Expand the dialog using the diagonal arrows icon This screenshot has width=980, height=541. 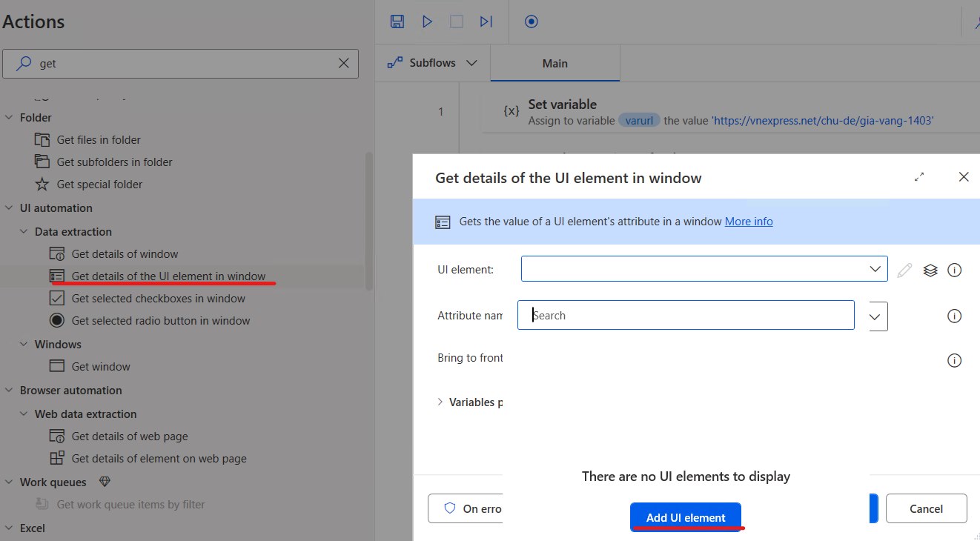pyautogui.click(x=919, y=176)
